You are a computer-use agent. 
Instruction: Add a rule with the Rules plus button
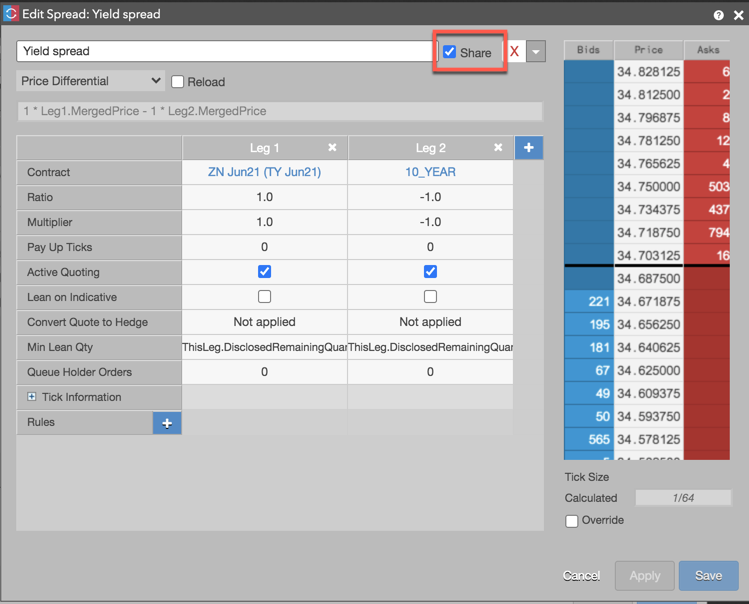point(167,423)
